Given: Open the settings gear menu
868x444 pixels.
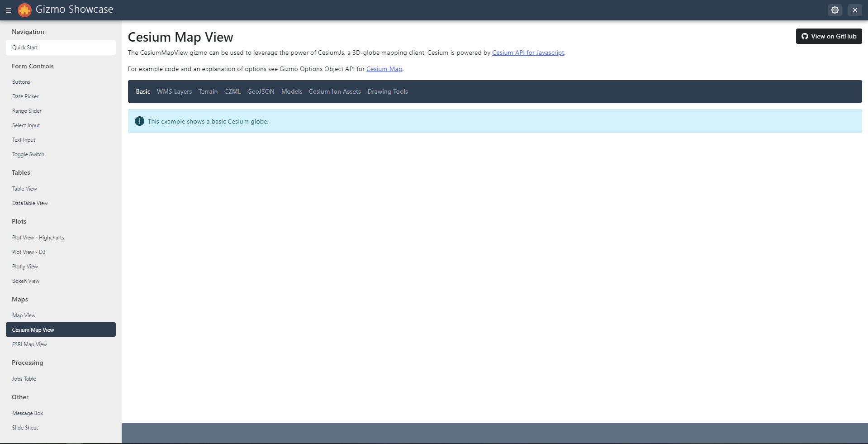Looking at the screenshot, I should tap(835, 10).
